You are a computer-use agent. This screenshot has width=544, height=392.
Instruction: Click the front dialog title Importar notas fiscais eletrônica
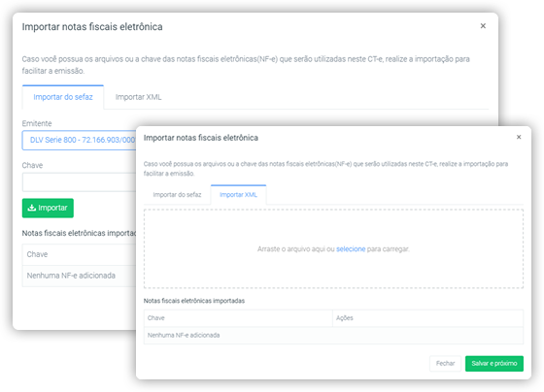pyautogui.click(x=201, y=138)
